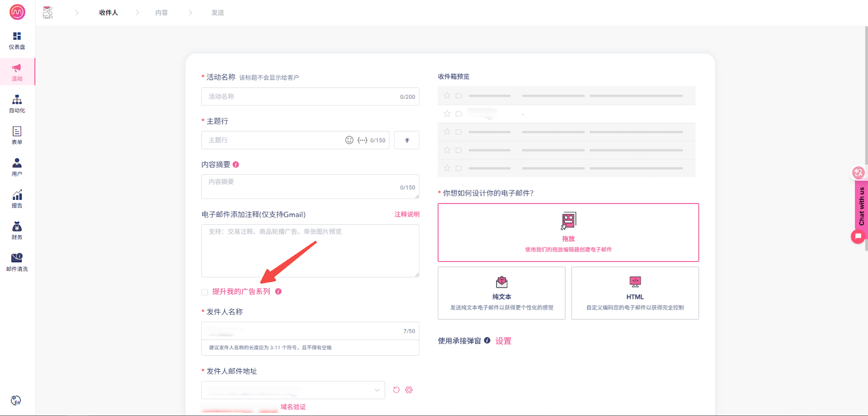Open the 仪表盘 dashboard in sidebar
868x416 pixels.
[17, 40]
